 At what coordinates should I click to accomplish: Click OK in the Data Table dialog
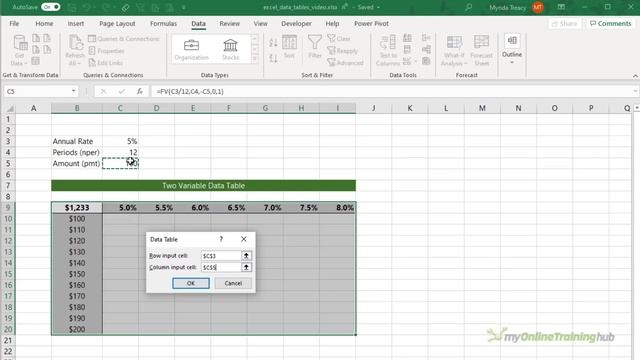[191, 283]
